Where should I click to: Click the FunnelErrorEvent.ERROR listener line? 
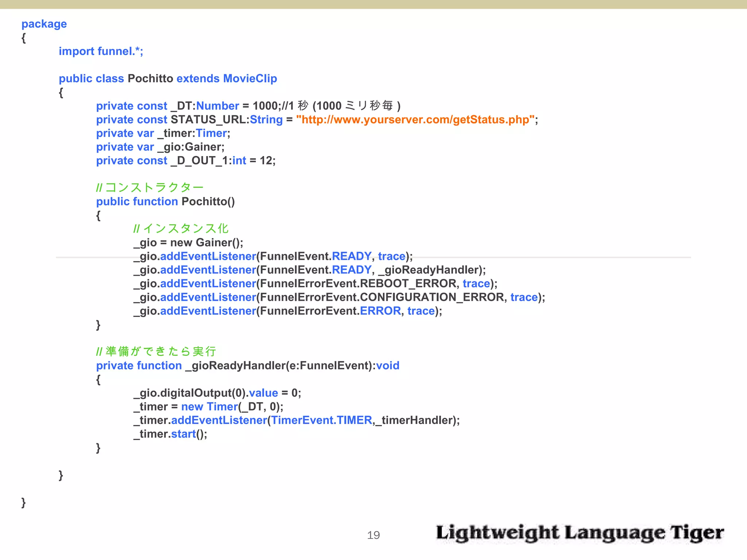[x=288, y=311]
